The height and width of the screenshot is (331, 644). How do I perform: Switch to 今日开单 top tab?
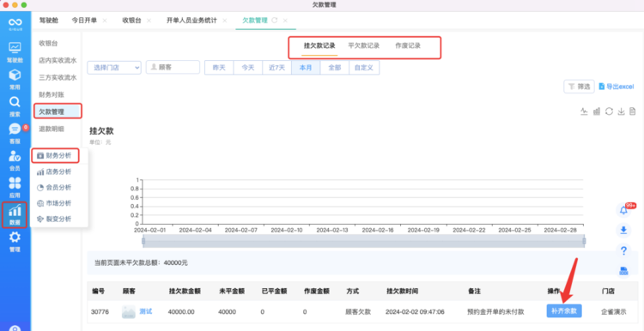84,21
